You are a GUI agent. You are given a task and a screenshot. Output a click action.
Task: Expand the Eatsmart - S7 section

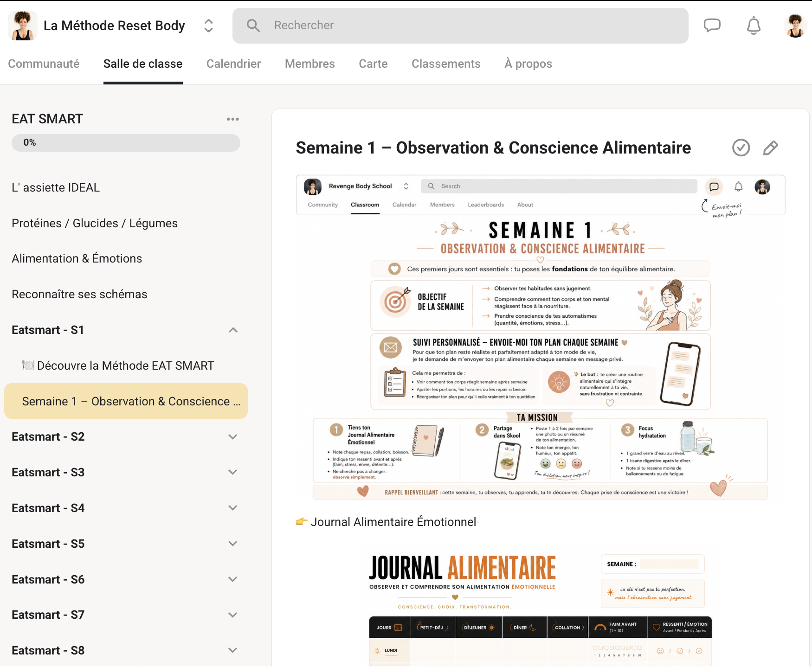233,615
